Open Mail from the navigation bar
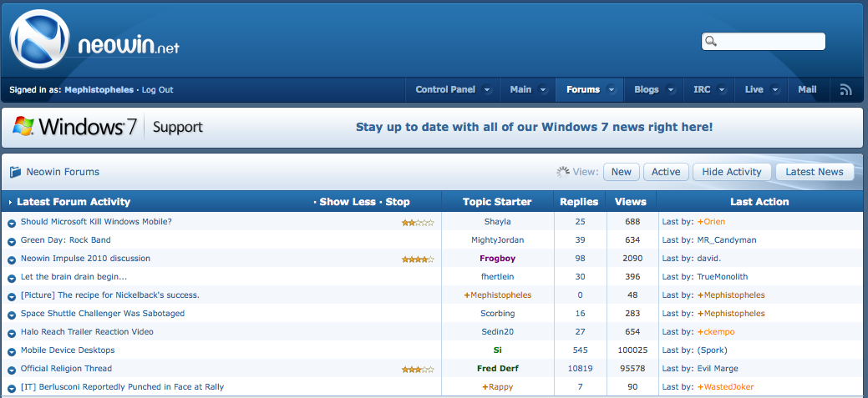Viewport: 868px width, 398px height. point(807,89)
